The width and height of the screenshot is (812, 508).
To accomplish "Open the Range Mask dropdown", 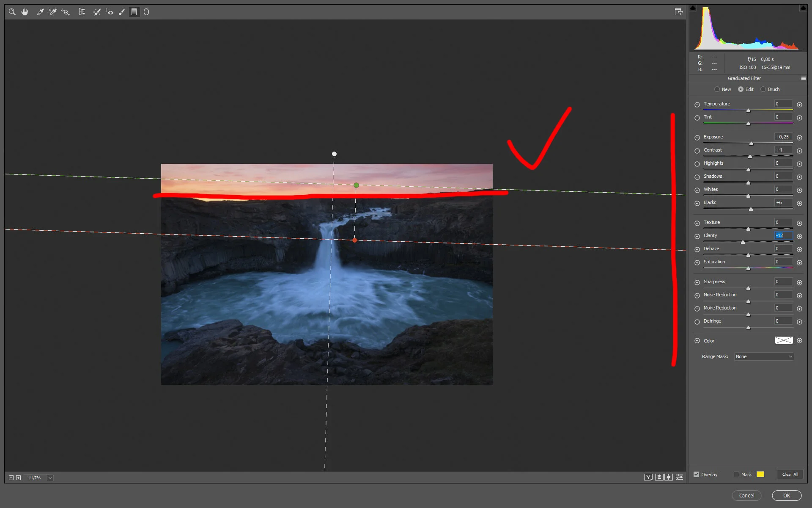I will (x=763, y=356).
